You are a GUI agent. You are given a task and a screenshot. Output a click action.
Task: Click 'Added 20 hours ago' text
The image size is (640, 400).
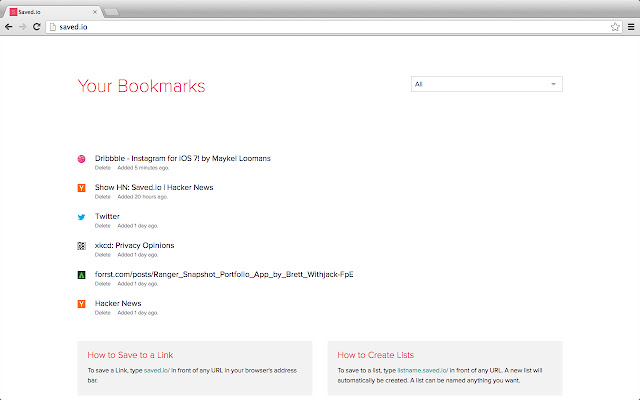coord(142,197)
